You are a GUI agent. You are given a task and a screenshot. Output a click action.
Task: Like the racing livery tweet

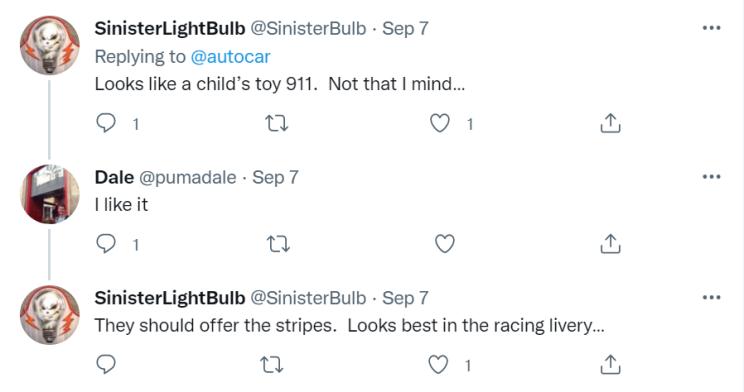tap(438, 364)
